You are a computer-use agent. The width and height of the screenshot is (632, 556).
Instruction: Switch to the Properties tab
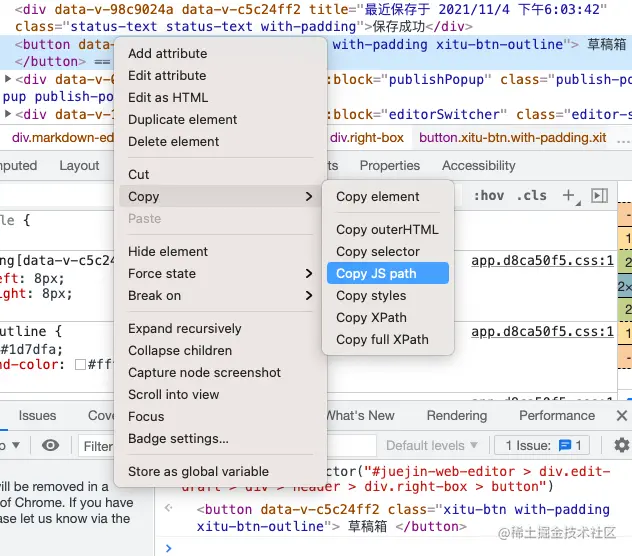pyautogui.click(x=390, y=166)
